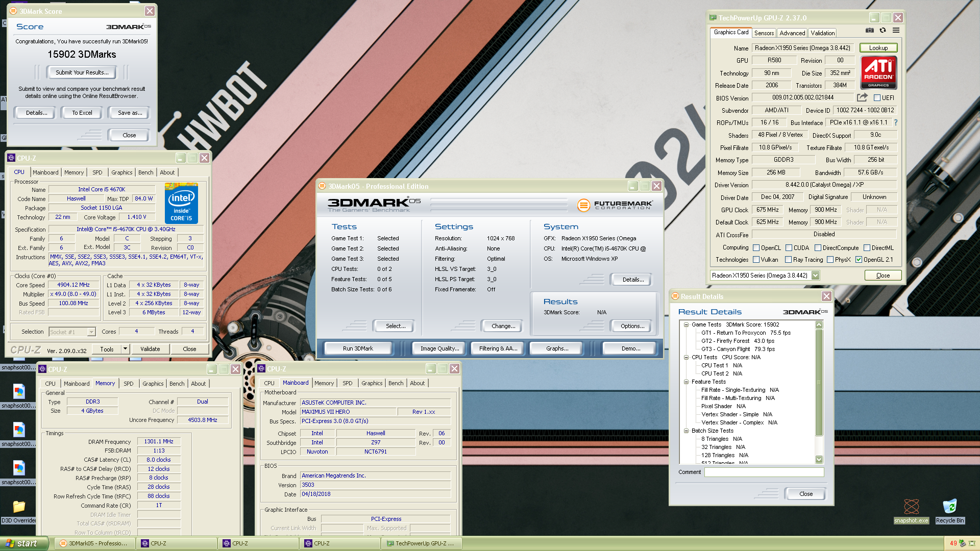Click the GPU-Z screenshot camera icon

[x=870, y=31]
